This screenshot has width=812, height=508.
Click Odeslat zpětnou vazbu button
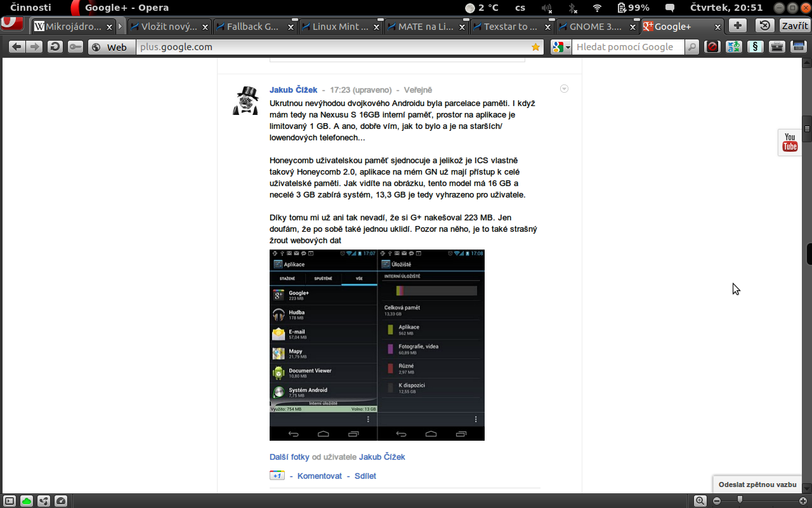coord(757,485)
